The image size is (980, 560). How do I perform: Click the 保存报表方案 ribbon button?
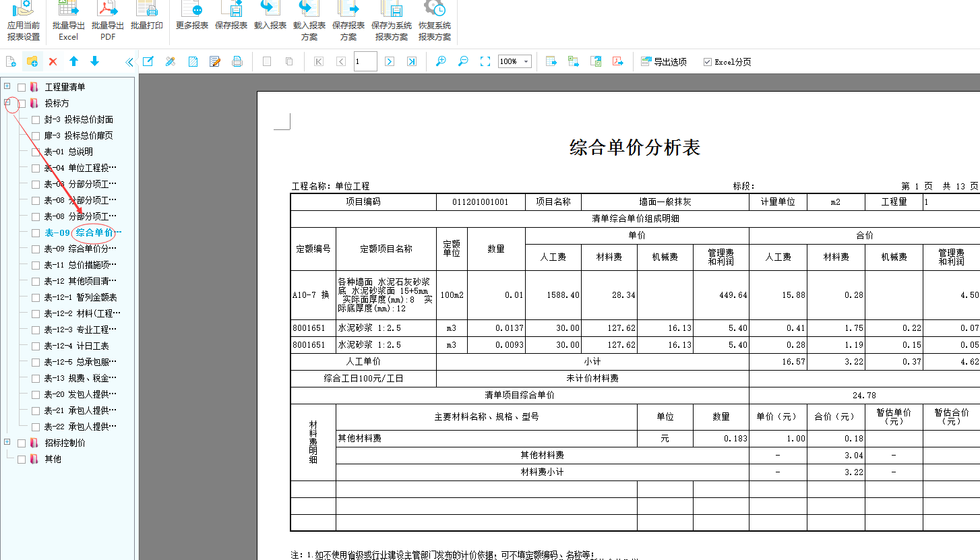point(348,22)
